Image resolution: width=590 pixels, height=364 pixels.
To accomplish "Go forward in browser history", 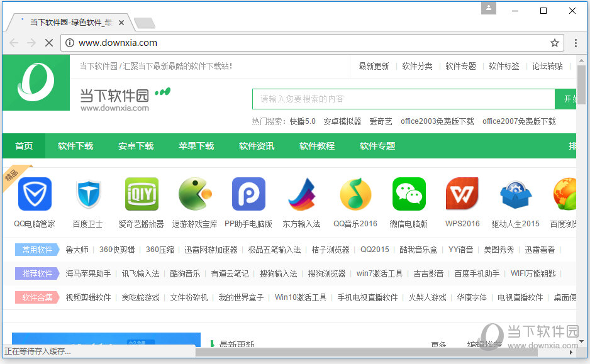I will click(31, 43).
